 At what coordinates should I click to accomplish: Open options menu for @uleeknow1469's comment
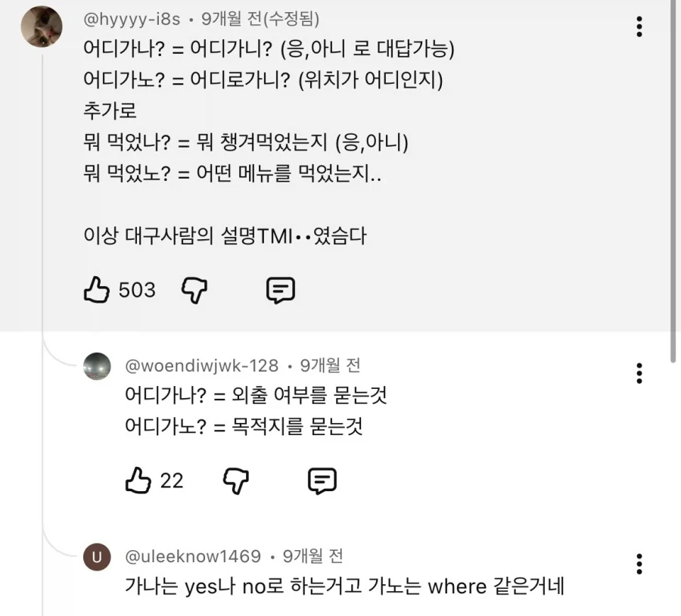[x=639, y=564]
